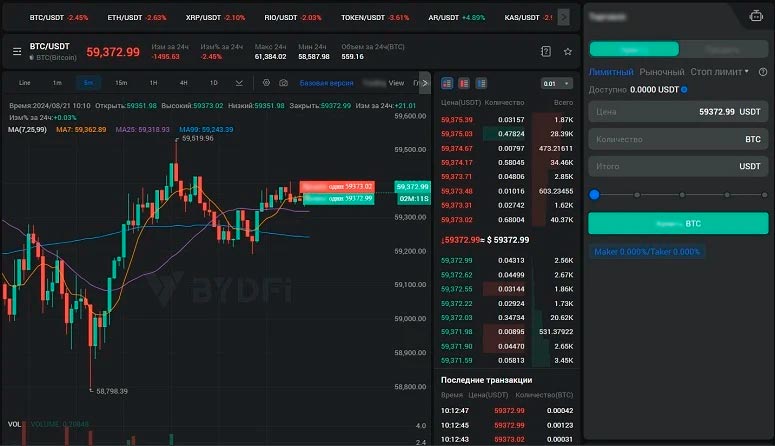Open the trading guide question icon
775x446 pixels.
coord(546,51)
